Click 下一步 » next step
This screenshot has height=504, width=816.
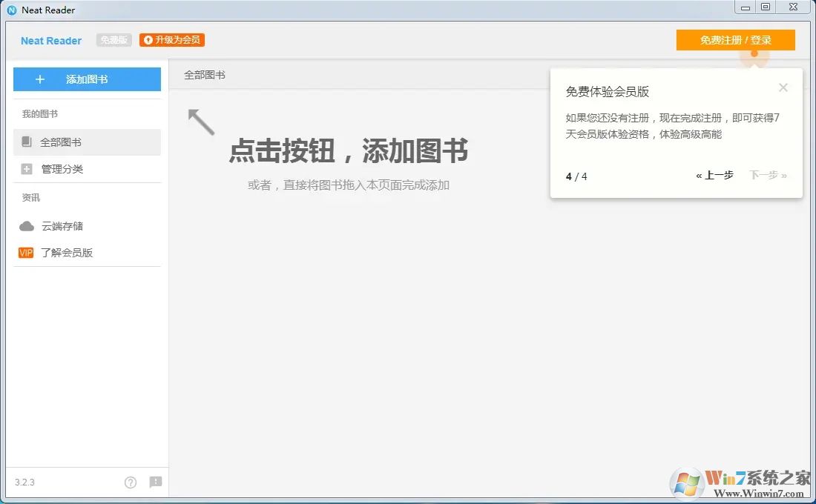[x=768, y=175]
